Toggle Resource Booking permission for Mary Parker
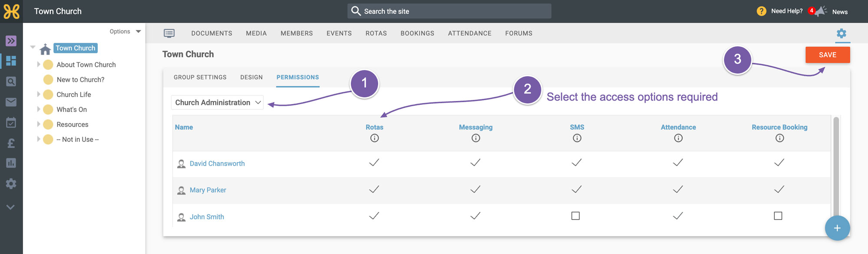The width and height of the screenshot is (868, 254). tap(779, 189)
